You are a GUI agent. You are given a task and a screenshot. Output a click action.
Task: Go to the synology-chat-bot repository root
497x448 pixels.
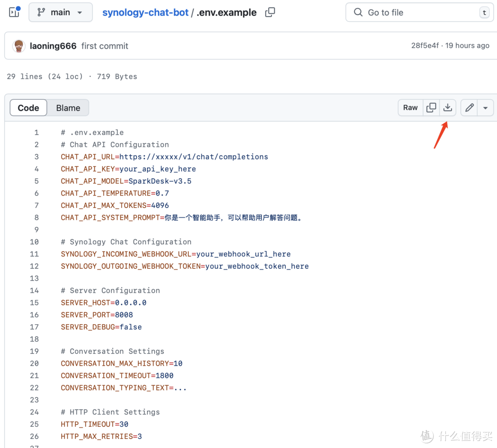coord(145,12)
